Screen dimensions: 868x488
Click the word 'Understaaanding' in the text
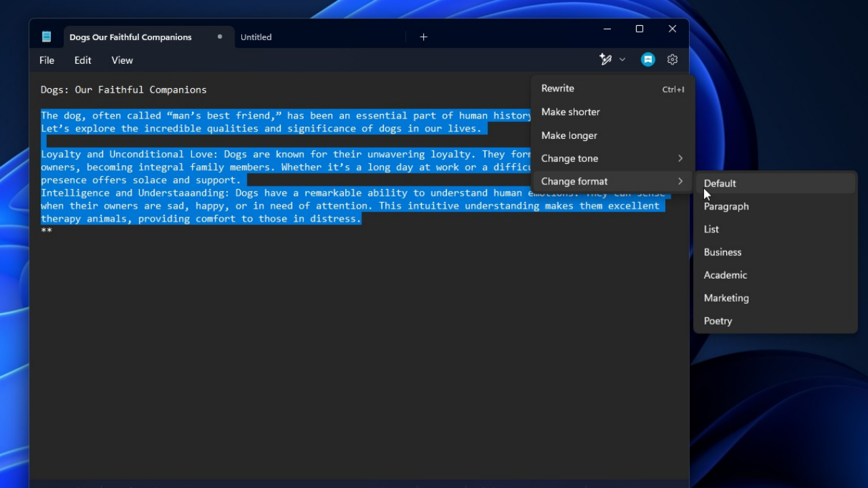(x=184, y=193)
